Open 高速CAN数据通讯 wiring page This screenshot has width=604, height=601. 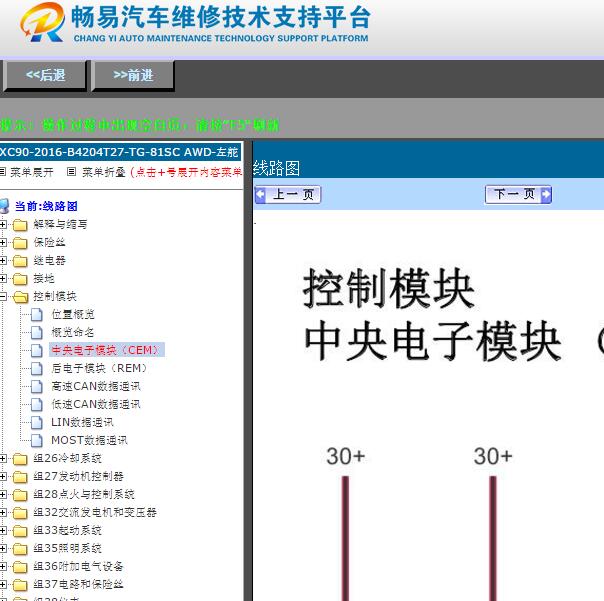pyautogui.click(x=96, y=386)
